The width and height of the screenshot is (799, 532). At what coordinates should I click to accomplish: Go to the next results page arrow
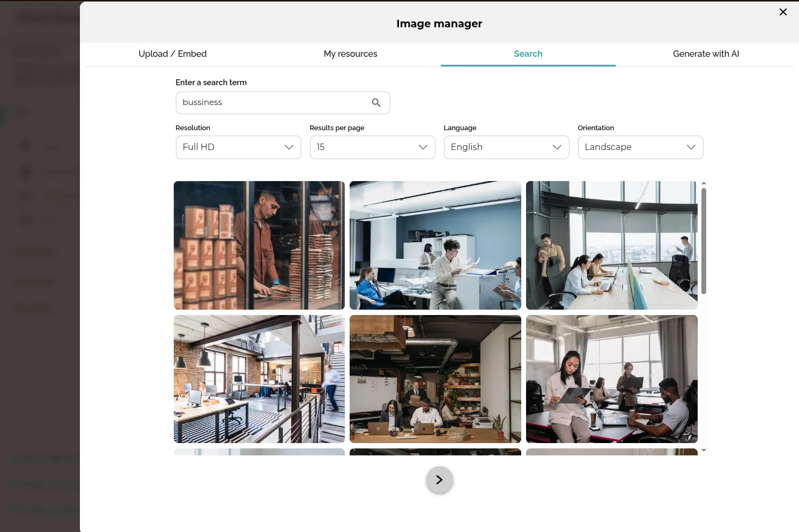pos(440,480)
